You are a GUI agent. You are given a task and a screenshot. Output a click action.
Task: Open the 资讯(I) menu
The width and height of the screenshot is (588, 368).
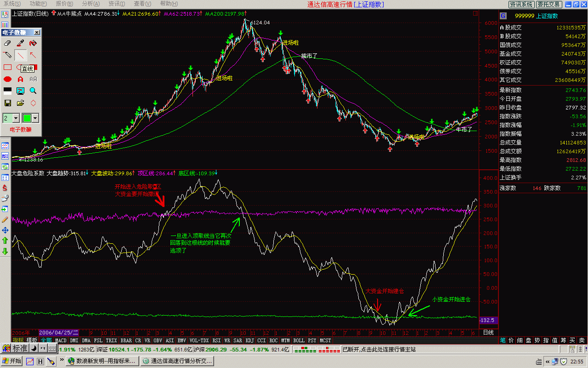click(117, 4)
